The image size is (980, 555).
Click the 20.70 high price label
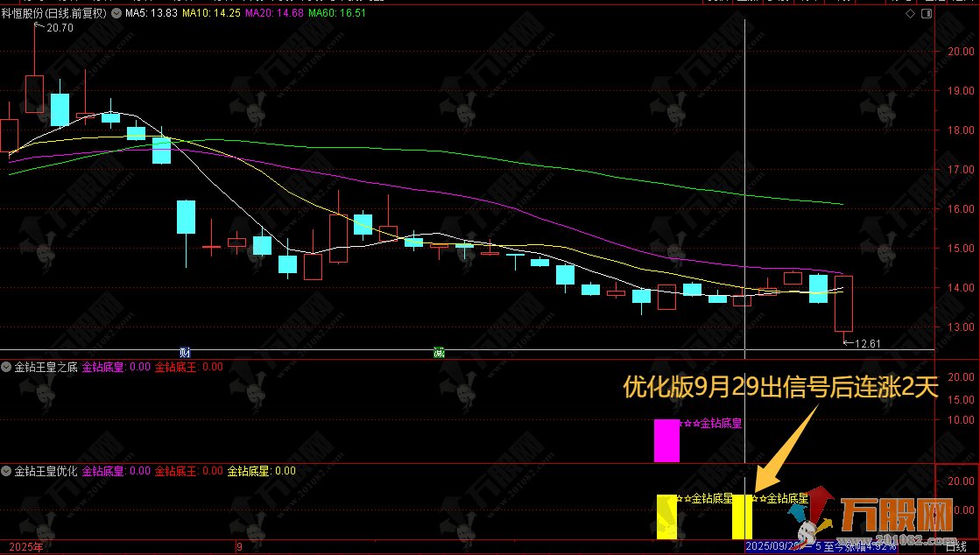point(60,28)
